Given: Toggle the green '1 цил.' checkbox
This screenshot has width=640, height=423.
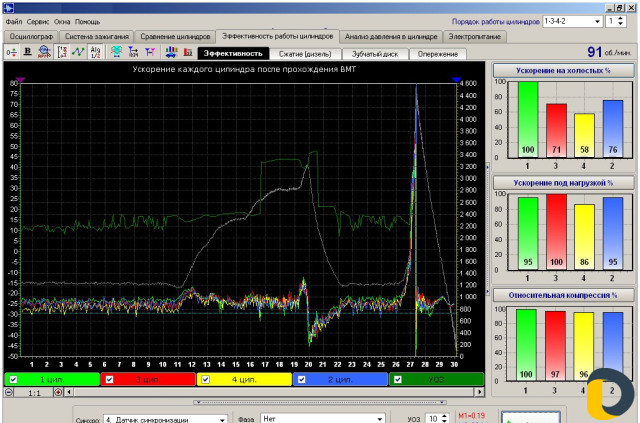Looking at the screenshot, I should click(x=12, y=380).
